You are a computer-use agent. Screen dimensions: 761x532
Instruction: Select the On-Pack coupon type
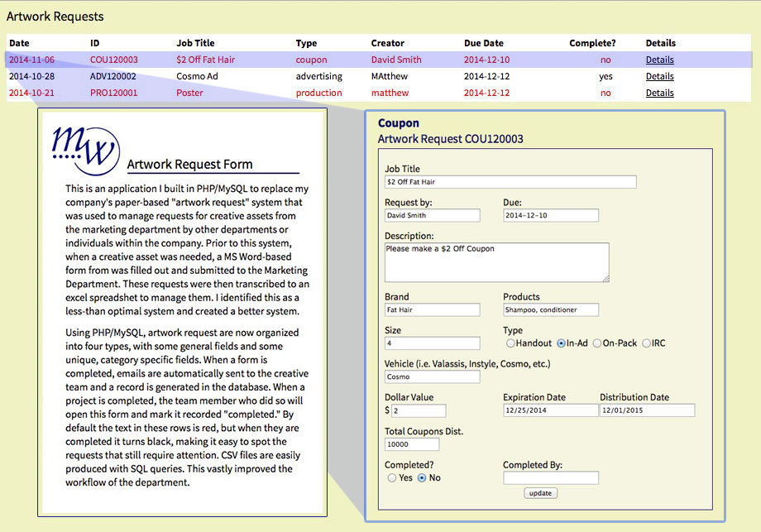click(597, 343)
